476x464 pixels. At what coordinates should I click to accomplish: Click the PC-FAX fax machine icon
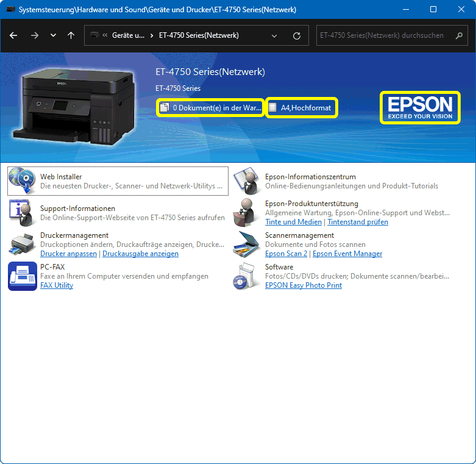pos(22,276)
